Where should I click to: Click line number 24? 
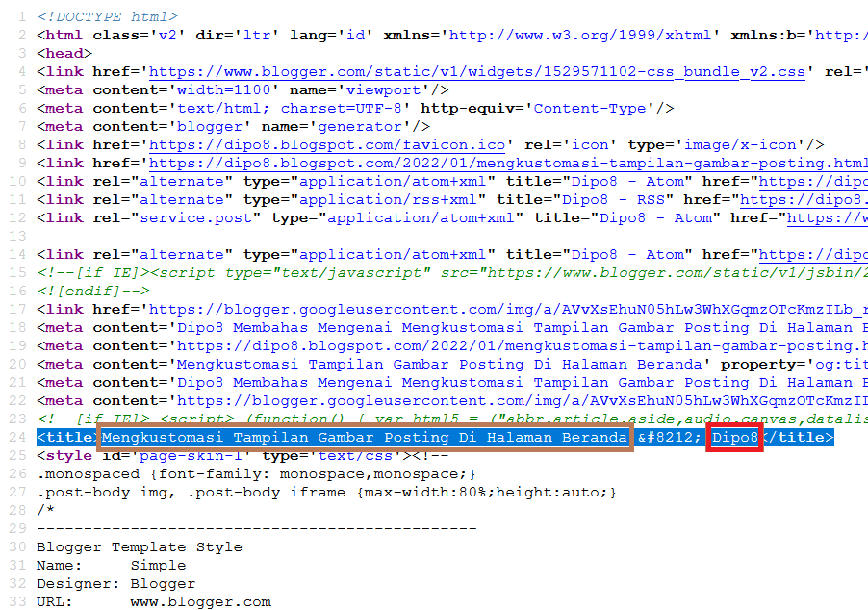[x=17, y=438]
